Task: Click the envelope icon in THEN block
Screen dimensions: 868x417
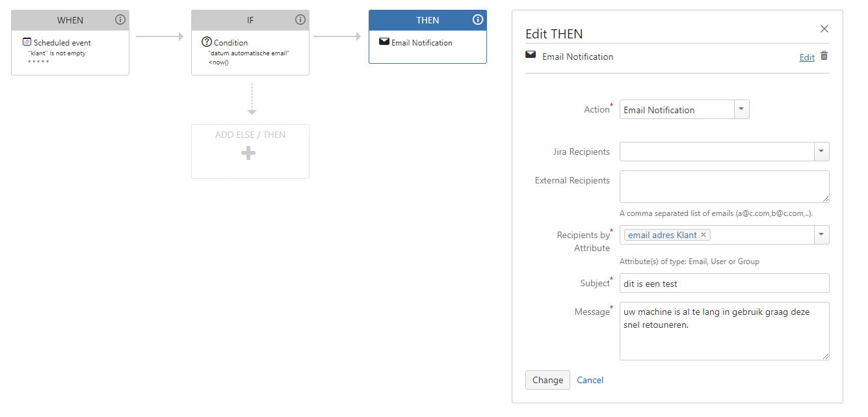Action: click(x=384, y=42)
